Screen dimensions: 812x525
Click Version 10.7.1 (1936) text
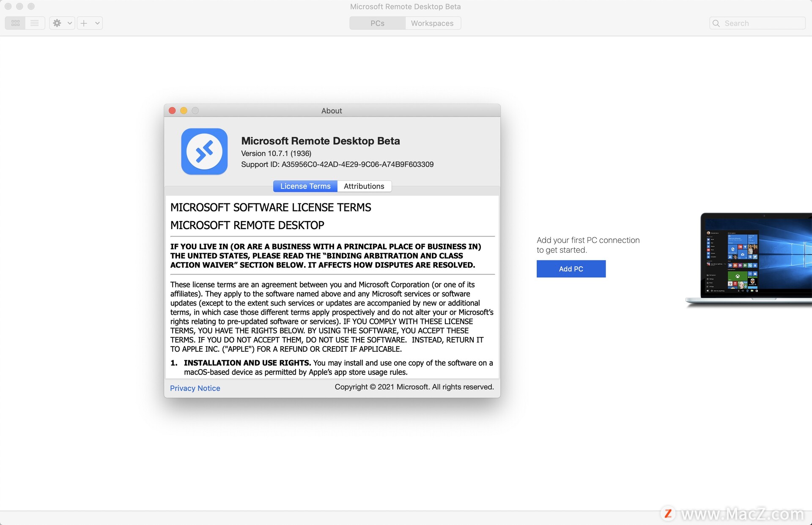click(276, 153)
